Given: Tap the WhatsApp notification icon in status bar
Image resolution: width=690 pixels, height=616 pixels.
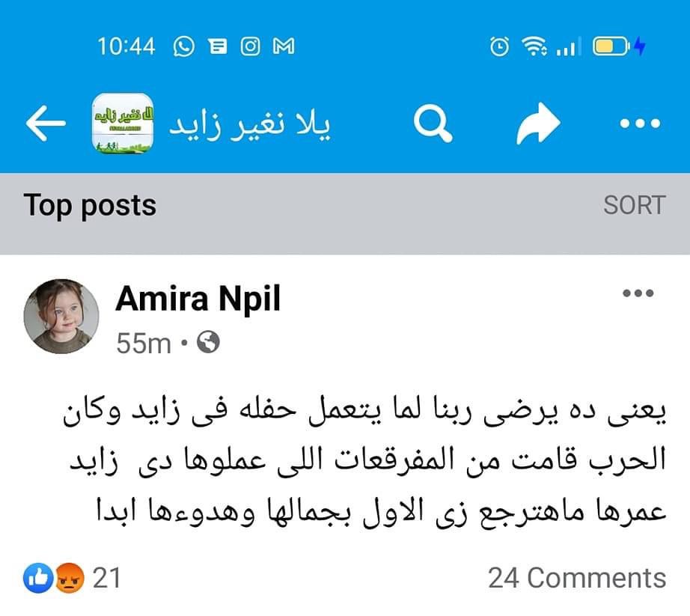Looking at the screenshot, I should pyautogui.click(x=183, y=47).
